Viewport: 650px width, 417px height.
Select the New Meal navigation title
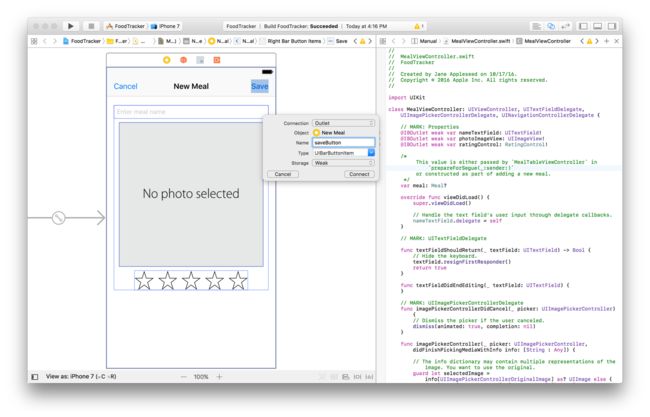(x=191, y=86)
